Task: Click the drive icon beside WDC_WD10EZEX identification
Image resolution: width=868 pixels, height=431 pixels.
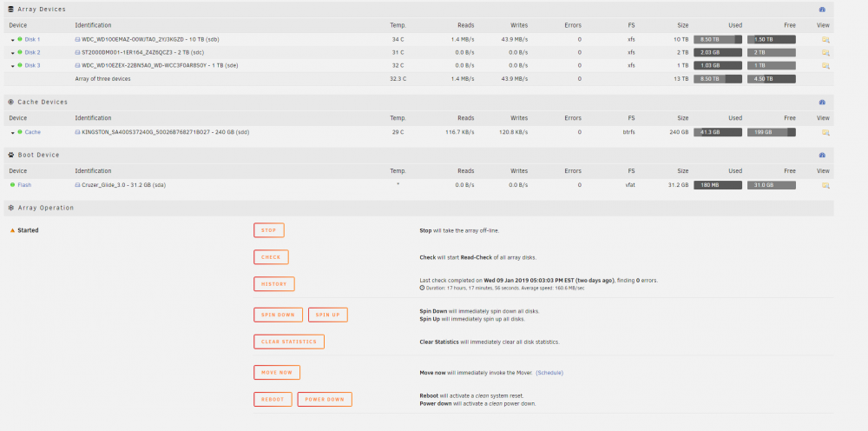Action: (x=77, y=65)
